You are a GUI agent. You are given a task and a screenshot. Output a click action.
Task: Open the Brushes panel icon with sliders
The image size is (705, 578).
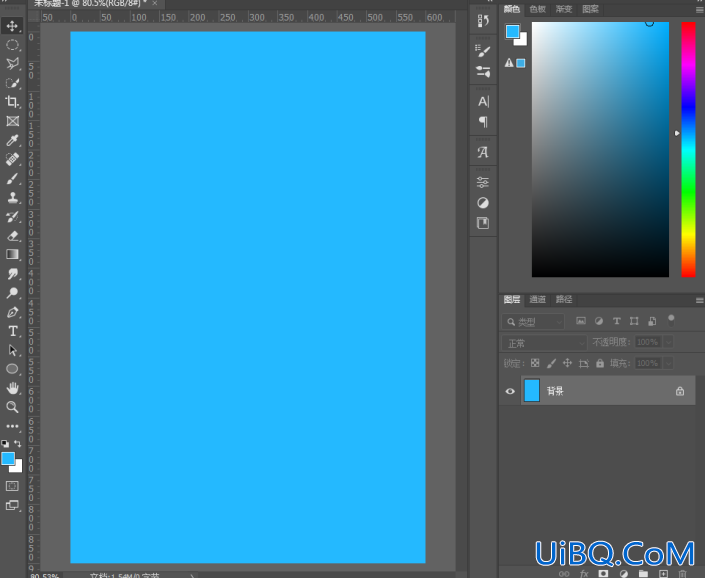[483, 71]
